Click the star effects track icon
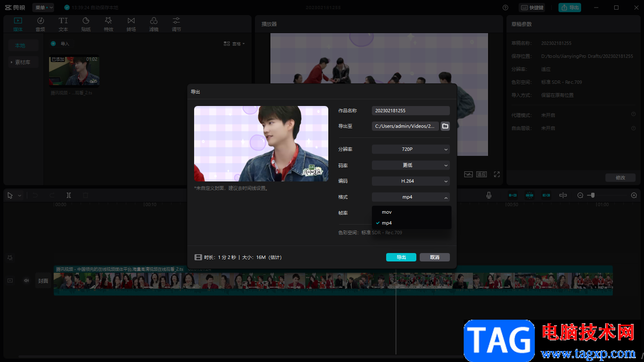Image resolution: width=644 pixels, height=362 pixels. coord(10,258)
